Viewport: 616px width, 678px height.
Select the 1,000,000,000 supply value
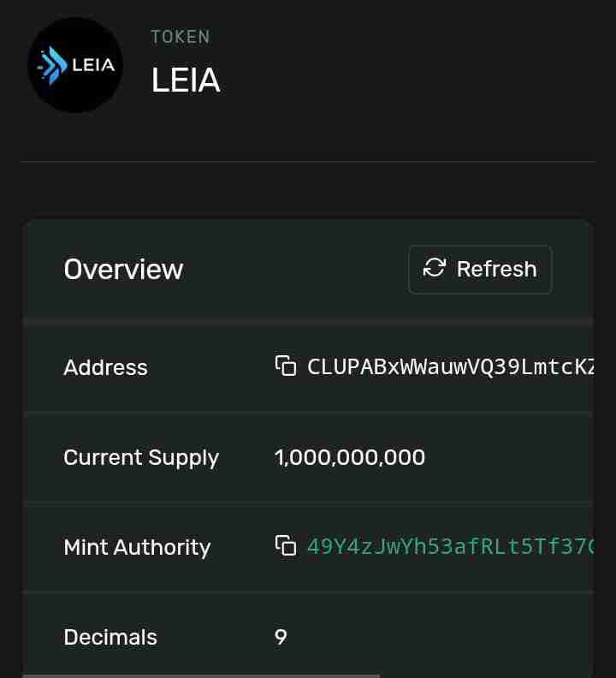pos(349,457)
